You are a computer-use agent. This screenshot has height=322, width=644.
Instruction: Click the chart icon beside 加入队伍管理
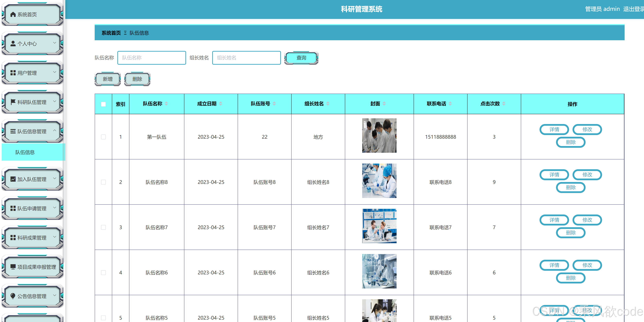(x=13, y=179)
